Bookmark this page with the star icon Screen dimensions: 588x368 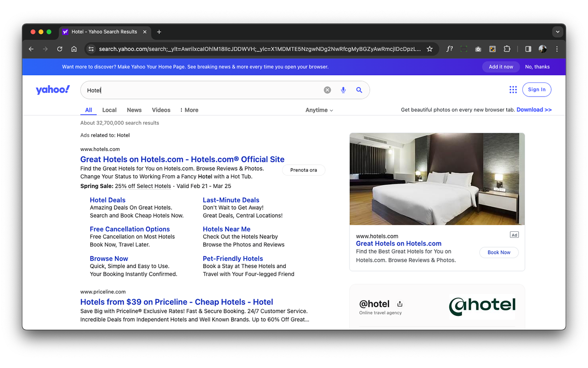430,49
